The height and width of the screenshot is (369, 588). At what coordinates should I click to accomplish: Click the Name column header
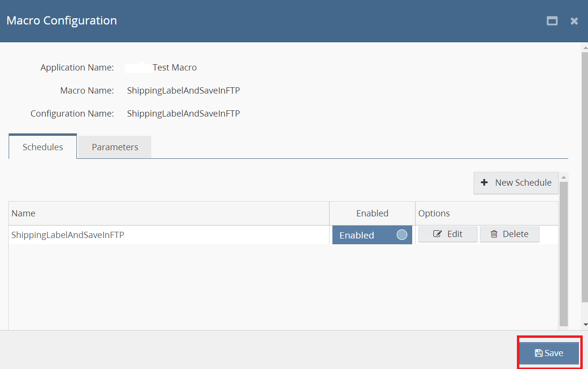click(24, 214)
